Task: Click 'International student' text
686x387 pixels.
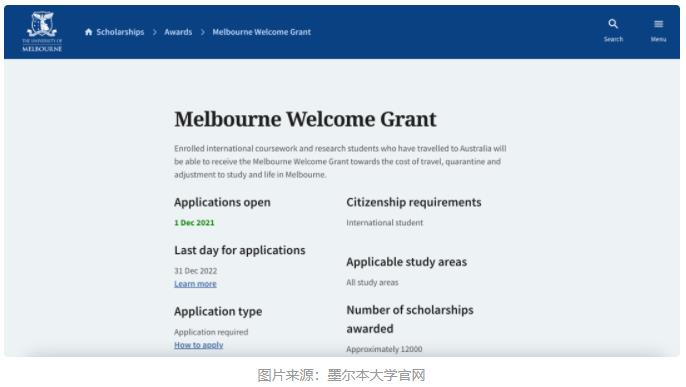Action: point(385,223)
